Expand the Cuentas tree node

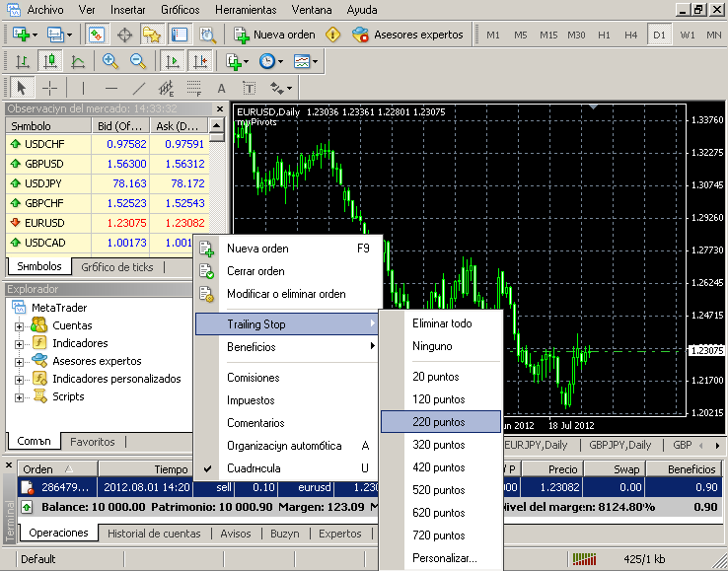[19, 325]
